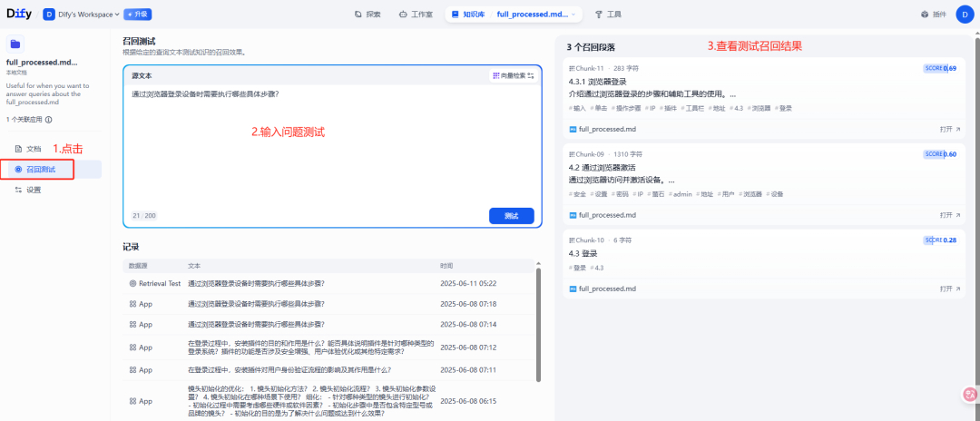Select the App record dated 2025-06-08 07:11
Screen dimensions: 980x421
(328, 370)
